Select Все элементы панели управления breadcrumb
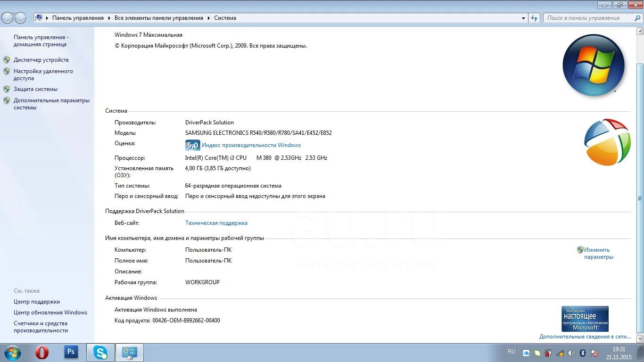The image size is (644, 362). pyautogui.click(x=159, y=18)
